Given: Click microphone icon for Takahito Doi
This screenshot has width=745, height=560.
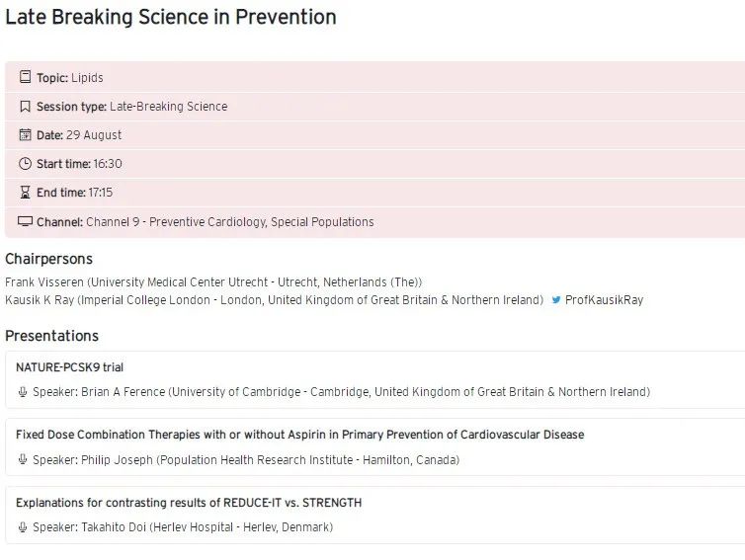Looking at the screenshot, I should [x=23, y=527].
